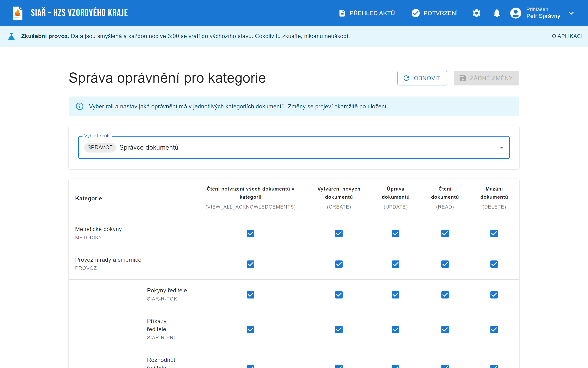
Task: Toggle CREATE for Metodické pokyny
Action: [339, 233]
